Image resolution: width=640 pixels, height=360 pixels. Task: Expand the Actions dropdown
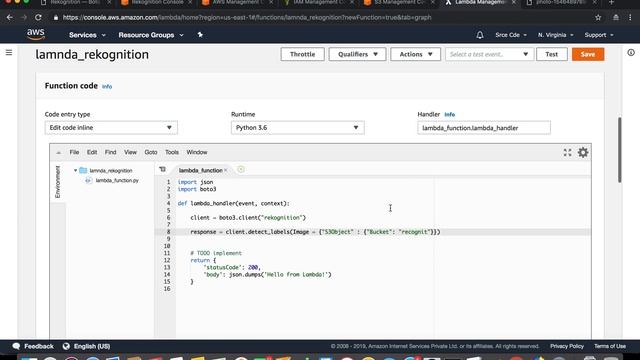coord(415,54)
